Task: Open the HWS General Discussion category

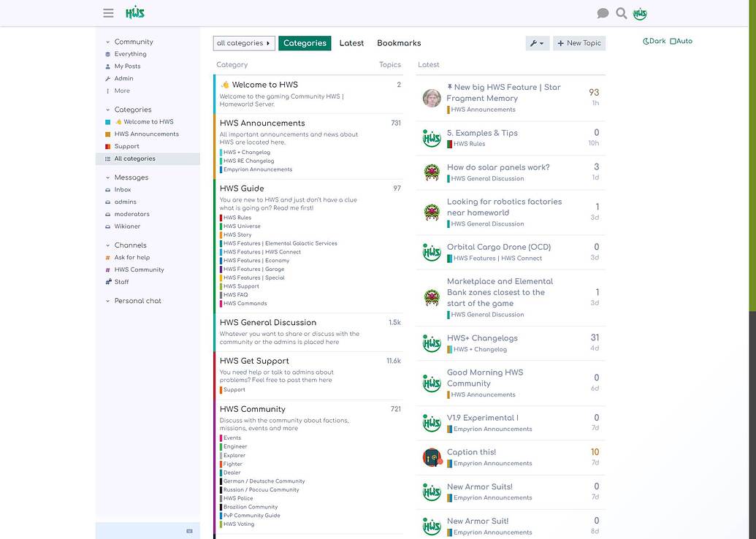Action: click(x=268, y=322)
